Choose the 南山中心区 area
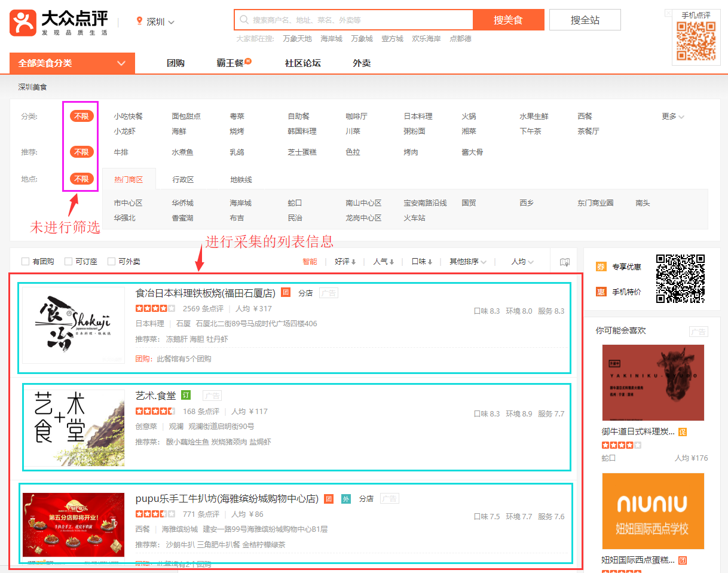This screenshot has height=573, width=728. 363,203
